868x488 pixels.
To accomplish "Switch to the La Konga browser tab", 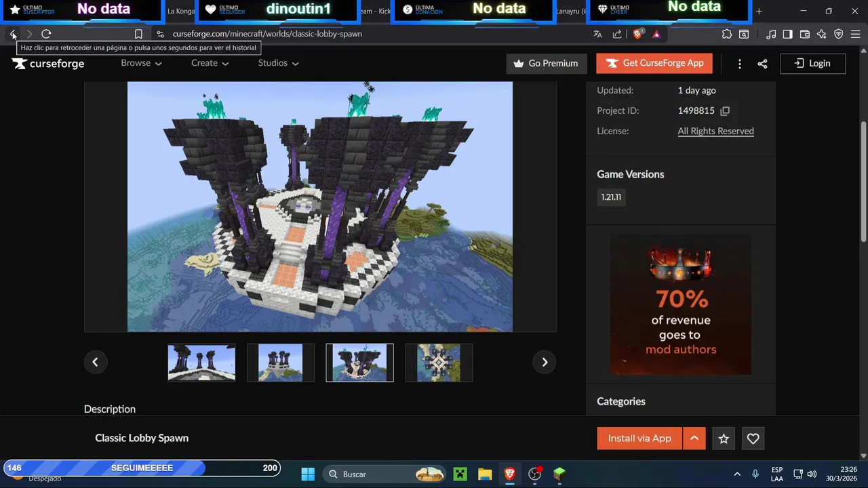I will click(x=180, y=11).
